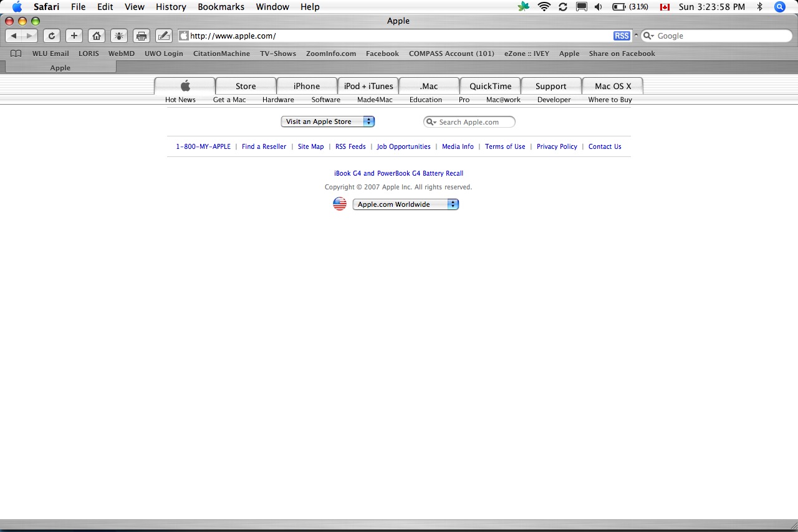The image size is (798, 532).
Task: Switch to the iPhone tab
Action: pos(307,86)
